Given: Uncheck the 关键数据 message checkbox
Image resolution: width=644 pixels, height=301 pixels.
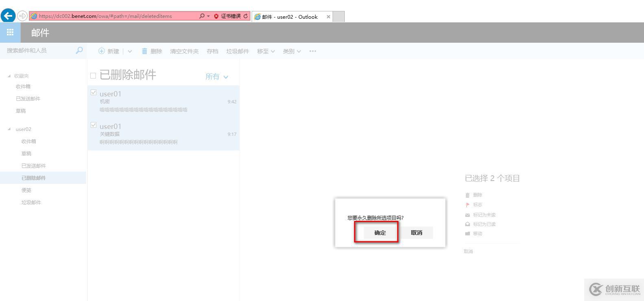Looking at the screenshot, I should click(94, 125).
